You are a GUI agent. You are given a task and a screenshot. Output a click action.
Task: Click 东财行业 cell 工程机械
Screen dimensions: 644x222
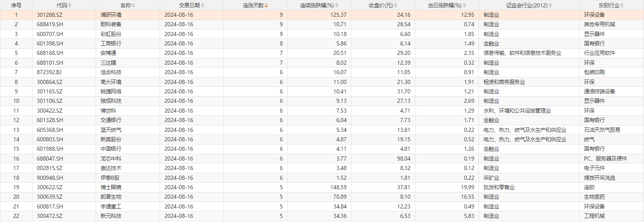pyautogui.click(x=594, y=216)
